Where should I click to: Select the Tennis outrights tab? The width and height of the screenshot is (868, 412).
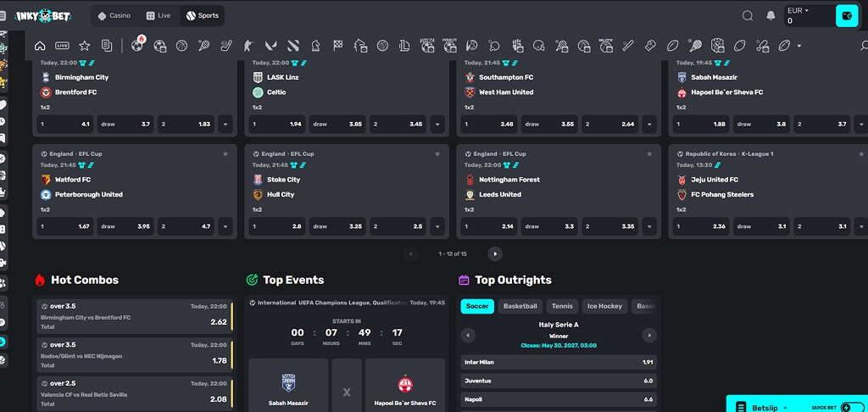(x=563, y=306)
